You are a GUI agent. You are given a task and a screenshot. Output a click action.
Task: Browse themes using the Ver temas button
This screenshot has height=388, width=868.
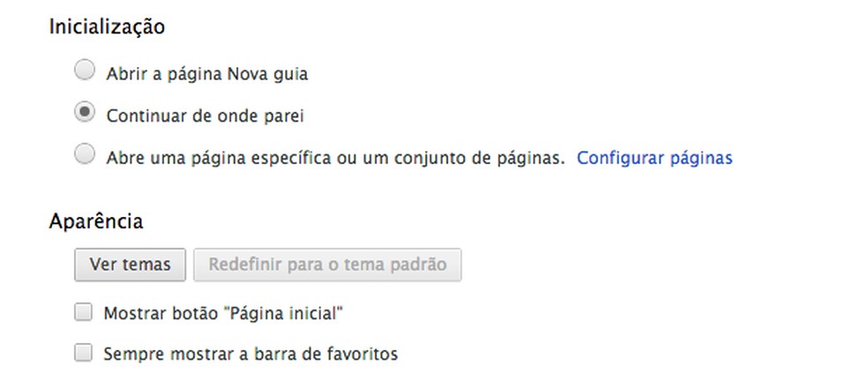click(130, 265)
